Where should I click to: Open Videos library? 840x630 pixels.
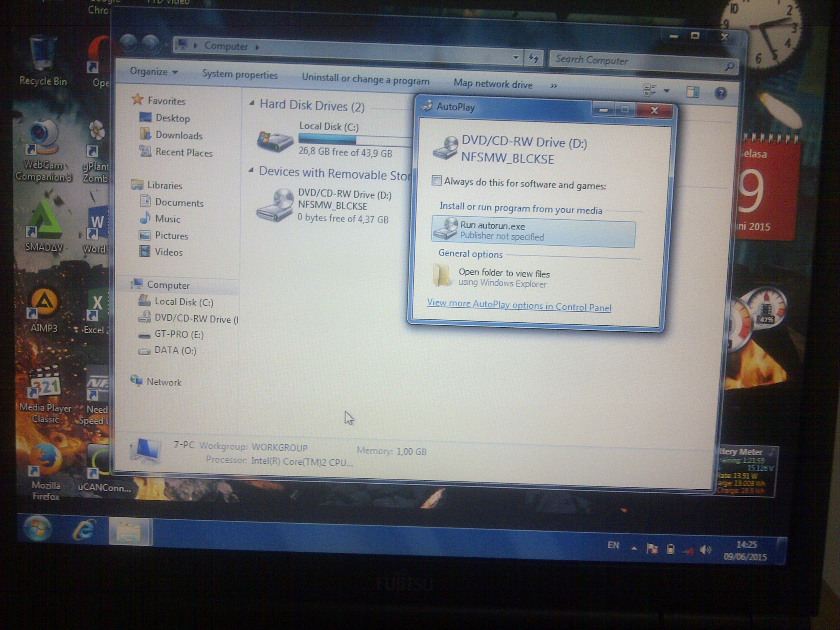(x=161, y=252)
